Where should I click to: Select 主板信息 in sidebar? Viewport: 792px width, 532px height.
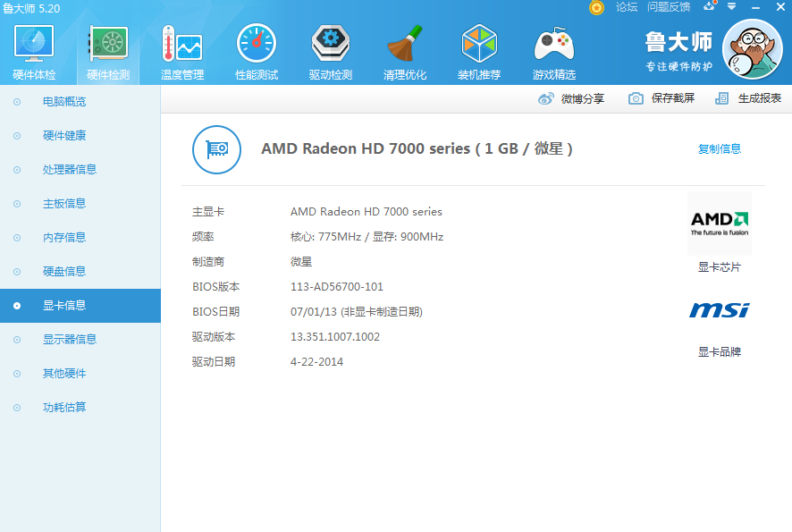coord(80,204)
